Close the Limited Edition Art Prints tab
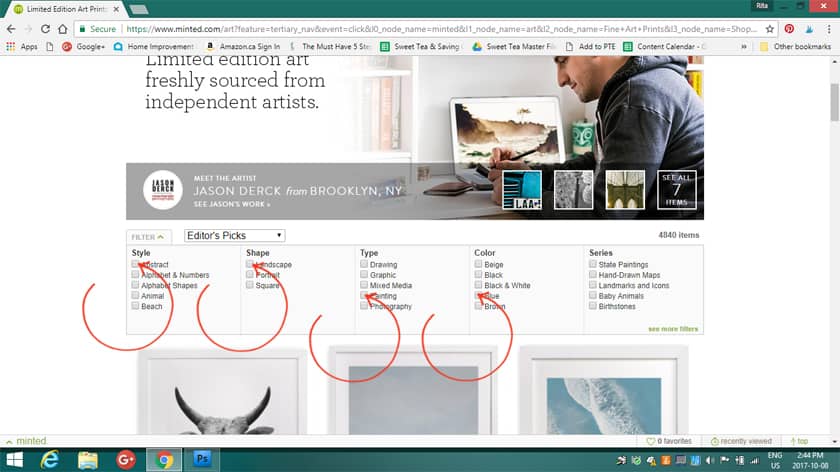The width and height of the screenshot is (840, 472). [x=116, y=9]
